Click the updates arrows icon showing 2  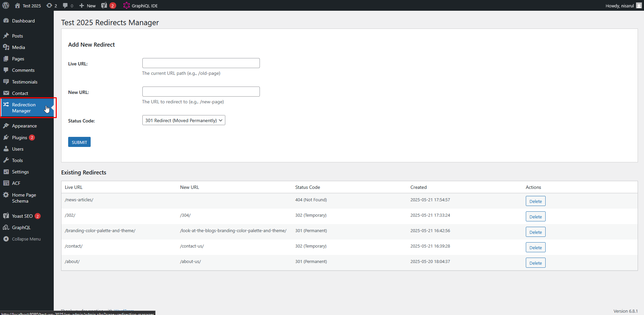51,5
